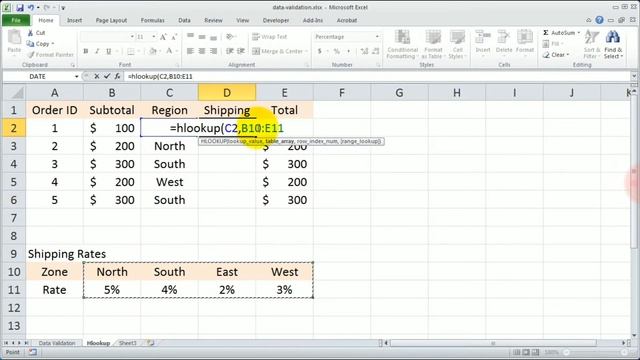Click the Copy button in Clipboard
The width and height of the screenshot is (640, 360).
pyautogui.click(x=40, y=43)
